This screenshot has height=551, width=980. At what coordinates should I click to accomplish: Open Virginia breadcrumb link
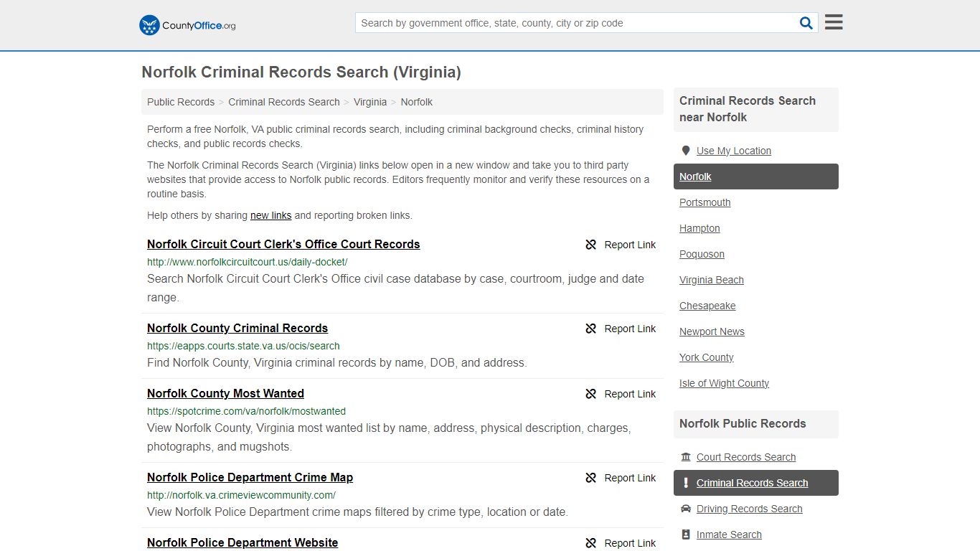[x=370, y=102]
